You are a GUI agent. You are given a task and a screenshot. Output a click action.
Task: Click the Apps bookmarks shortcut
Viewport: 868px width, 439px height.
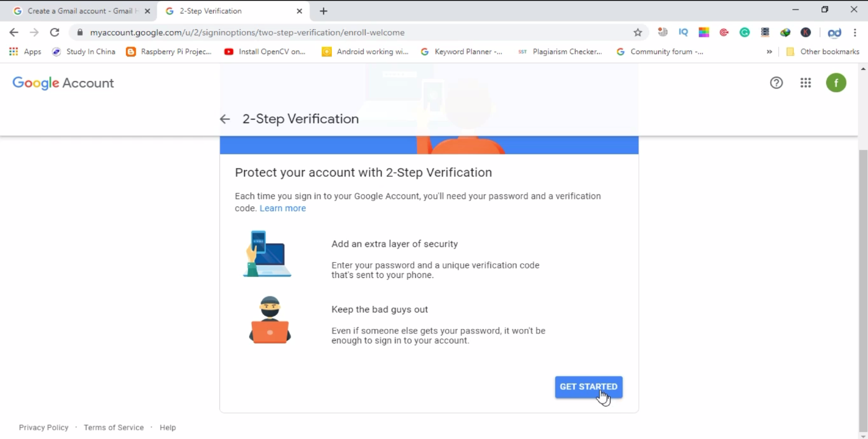tap(25, 52)
